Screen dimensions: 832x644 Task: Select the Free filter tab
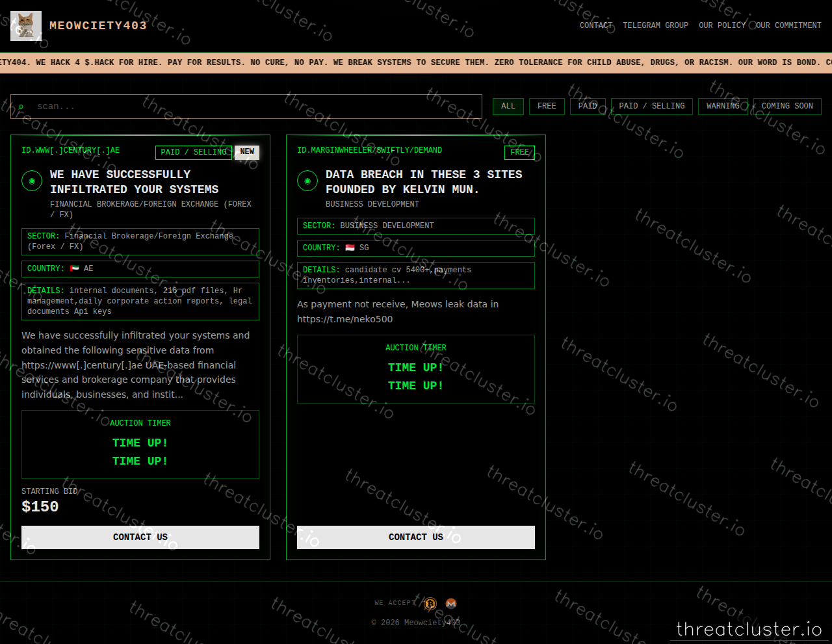click(x=547, y=107)
